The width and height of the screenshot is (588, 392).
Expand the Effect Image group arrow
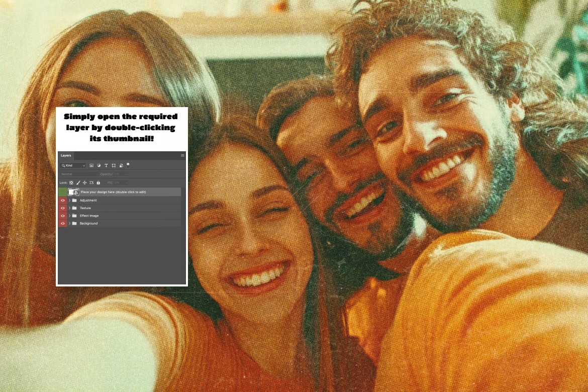pyautogui.click(x=69, y=216)
